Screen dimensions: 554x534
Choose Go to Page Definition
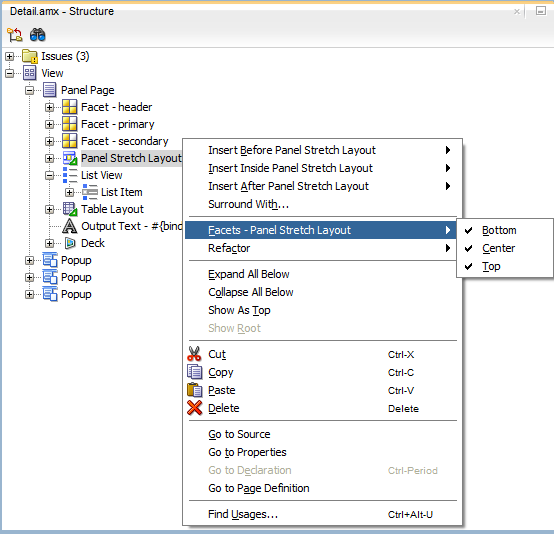(x=322, y=488)
